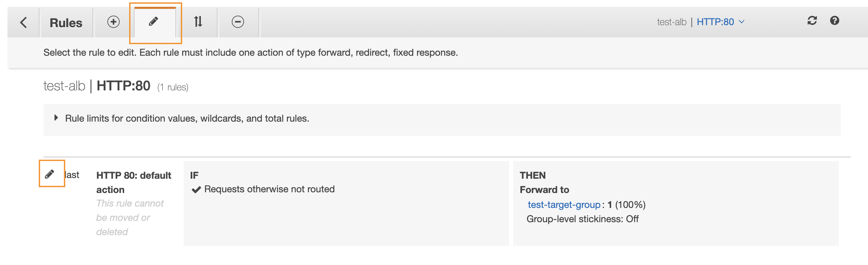Viewport: 868px width, 265px height.
Task: Click the 'last' rule priority label
Action: click(x=72, y=175)
